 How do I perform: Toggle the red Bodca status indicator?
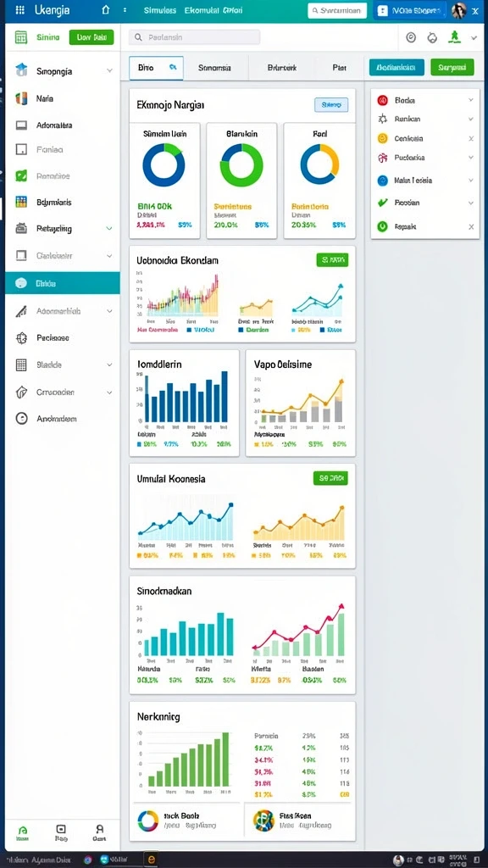point(382,100)
